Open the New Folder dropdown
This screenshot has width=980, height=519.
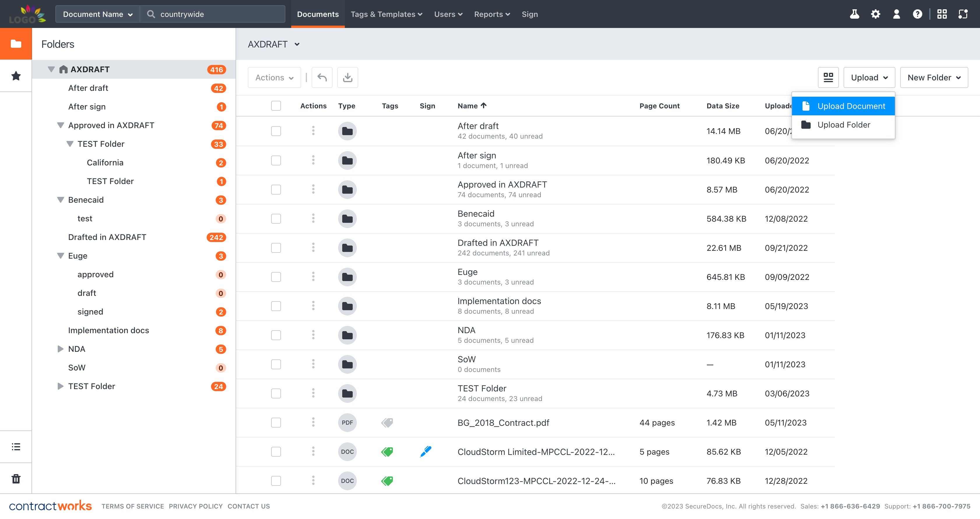click(934, 77)
